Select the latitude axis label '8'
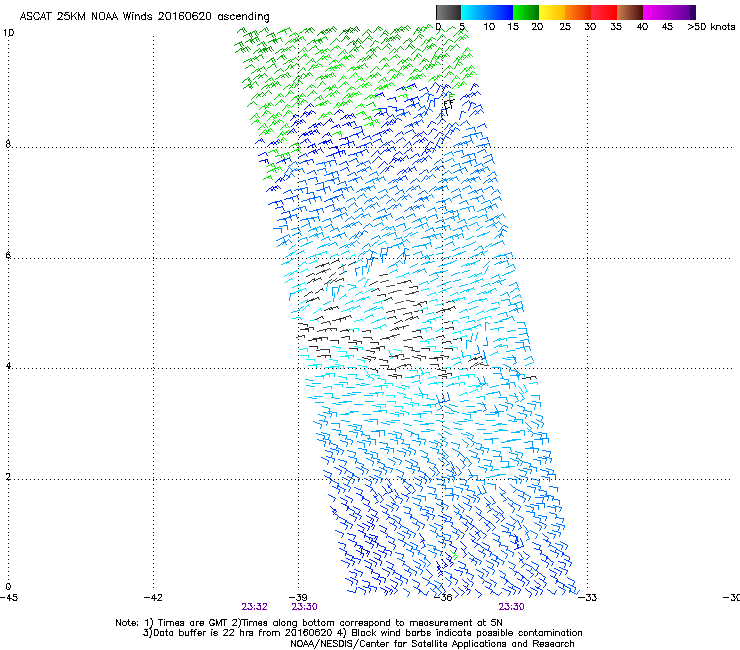 coord(8,144)
